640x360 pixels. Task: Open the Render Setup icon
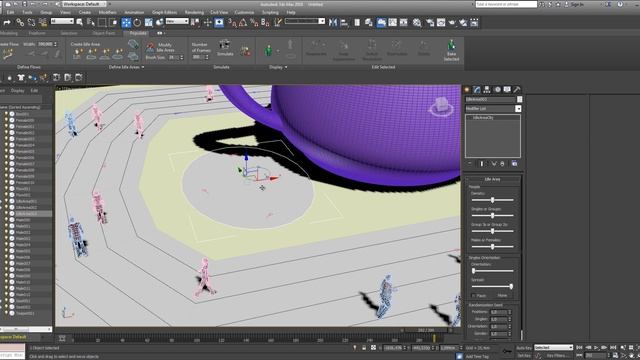pos(430,22)
